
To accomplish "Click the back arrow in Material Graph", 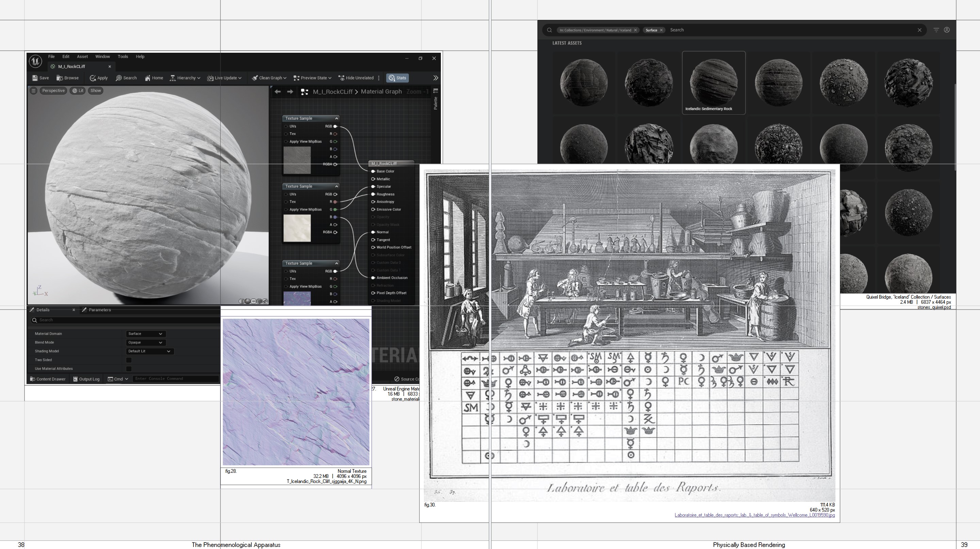I will [278, 92].
